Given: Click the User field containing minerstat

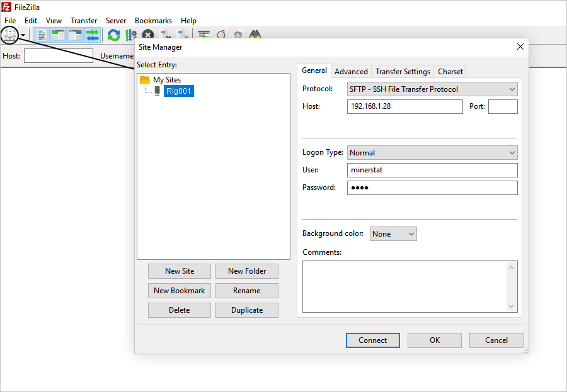Looking at the screenshot, I should [432, 170].
